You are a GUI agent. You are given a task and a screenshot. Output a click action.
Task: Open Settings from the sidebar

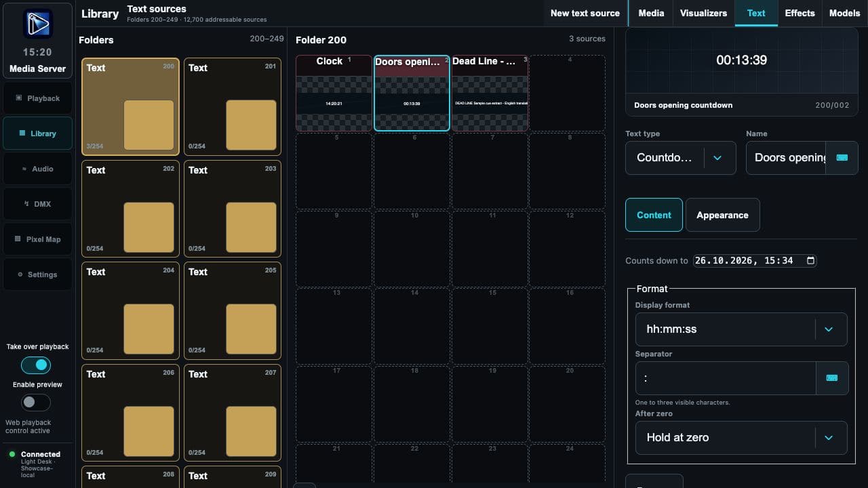pyautogui.click(x=37, y=274)
